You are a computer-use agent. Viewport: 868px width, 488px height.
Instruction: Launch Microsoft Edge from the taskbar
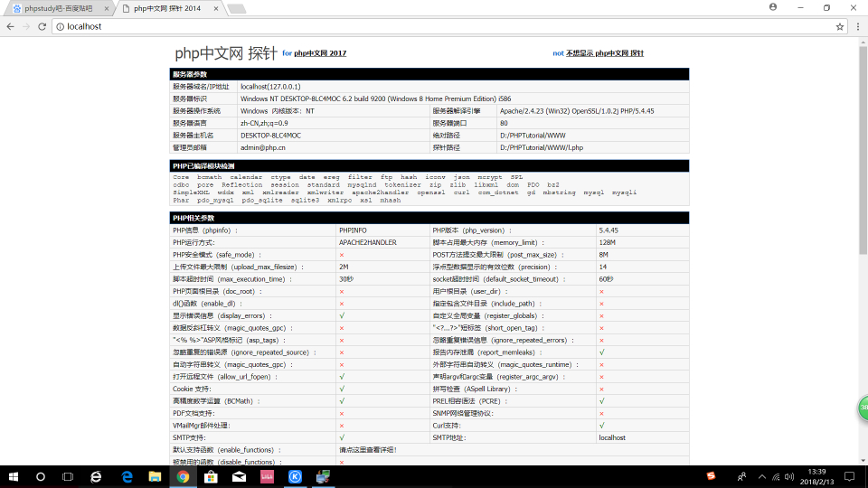pyautogui.click(x=127, y=476)
